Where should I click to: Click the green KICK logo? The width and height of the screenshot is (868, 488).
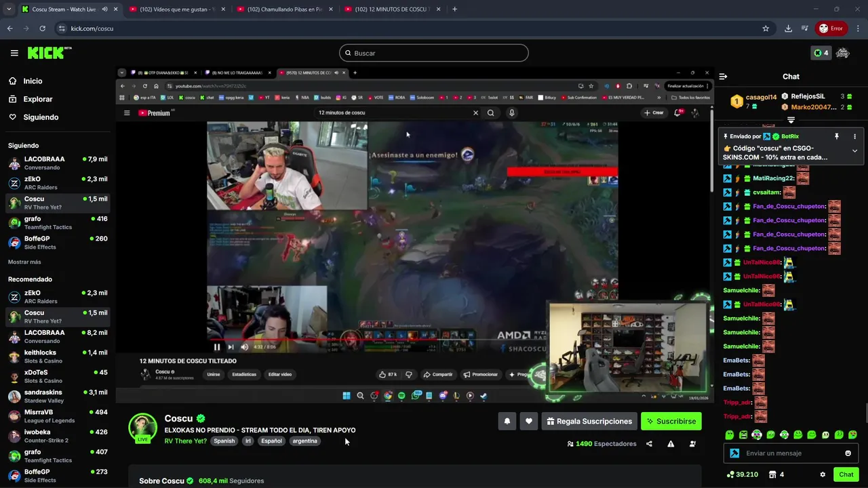click(x=49, y=53)
